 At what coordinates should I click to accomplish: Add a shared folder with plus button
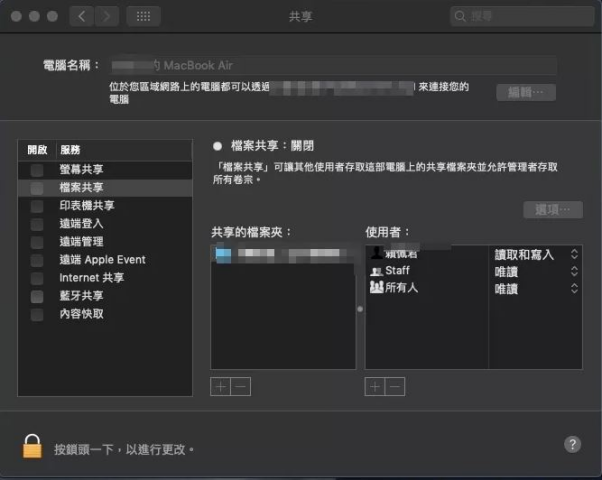pos(220,387)
